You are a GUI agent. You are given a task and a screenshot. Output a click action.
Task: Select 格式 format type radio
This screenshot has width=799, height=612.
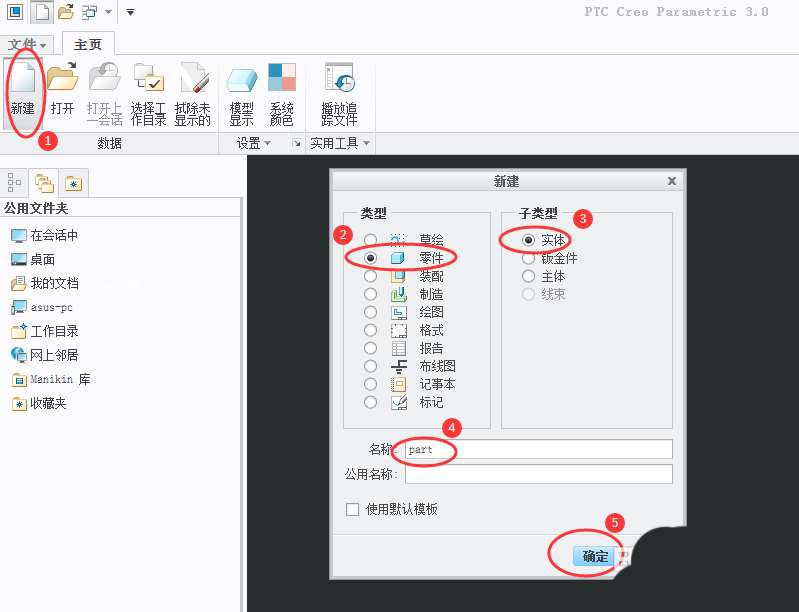tap(370, 330)
